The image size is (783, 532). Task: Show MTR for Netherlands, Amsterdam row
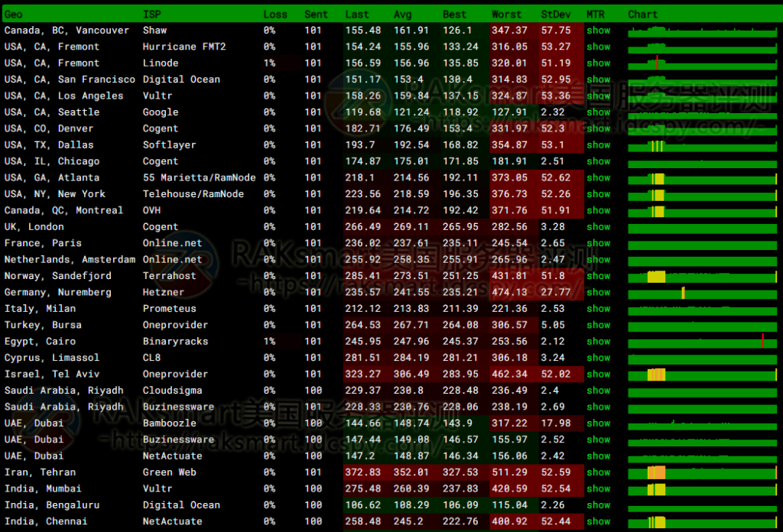[x=598, y=260]
